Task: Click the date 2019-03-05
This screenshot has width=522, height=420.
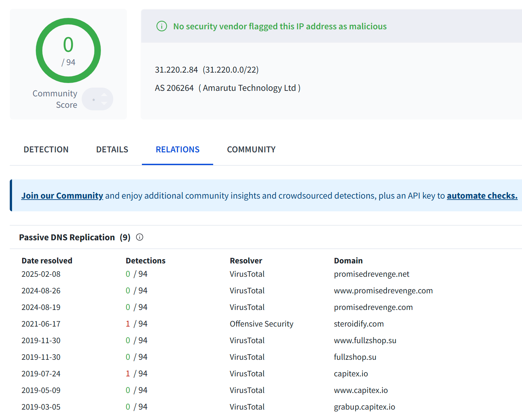Action: pyautogui.click(x=41, y=407)
